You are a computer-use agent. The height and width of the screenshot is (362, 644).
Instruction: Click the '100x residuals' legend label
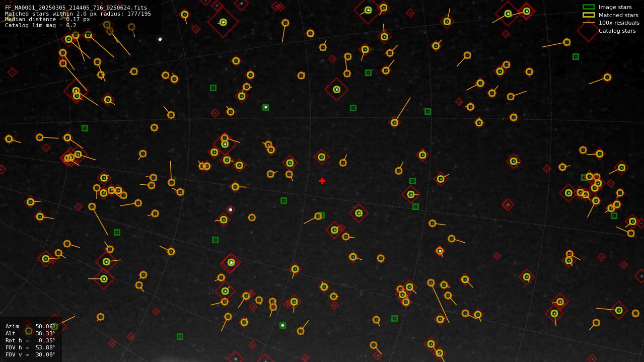[619, 23]
